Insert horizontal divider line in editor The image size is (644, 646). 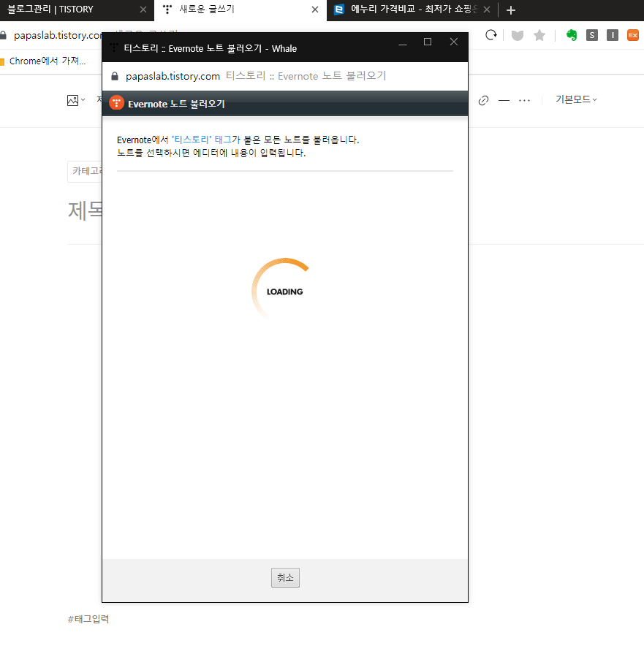pos(504,100)
